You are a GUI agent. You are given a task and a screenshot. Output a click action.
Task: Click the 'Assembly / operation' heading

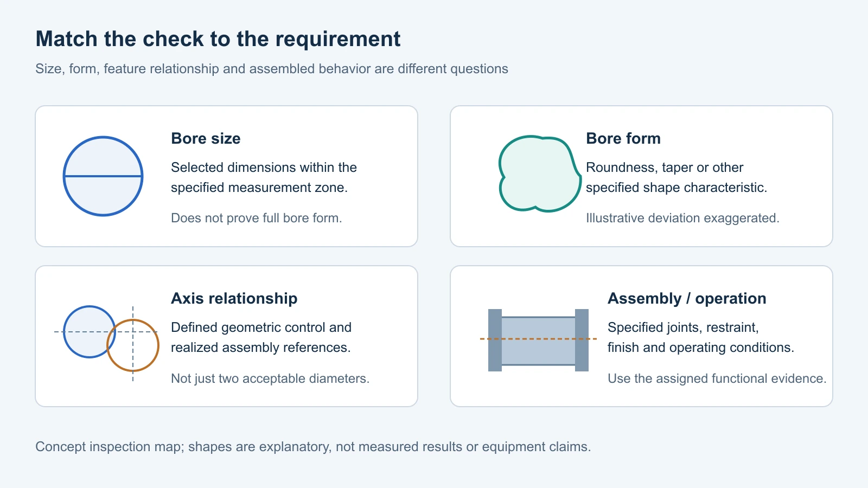pyautogui.click(x=687, y=298)
